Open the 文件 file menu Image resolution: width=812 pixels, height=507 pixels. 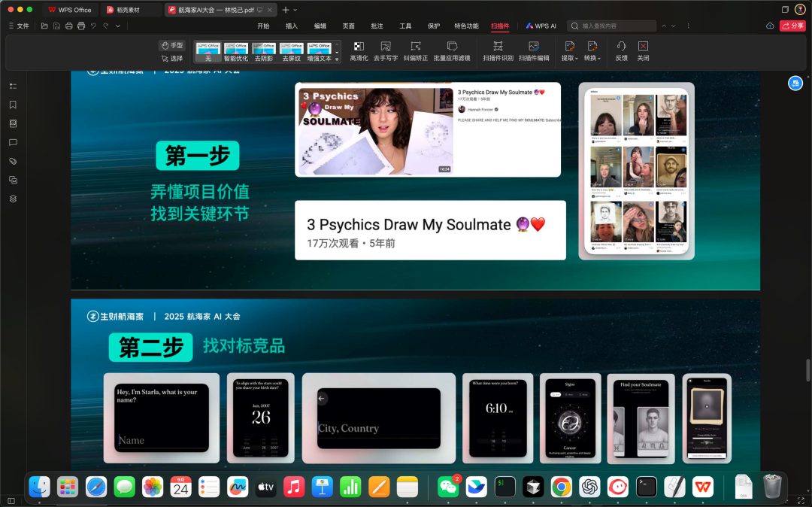19,26
